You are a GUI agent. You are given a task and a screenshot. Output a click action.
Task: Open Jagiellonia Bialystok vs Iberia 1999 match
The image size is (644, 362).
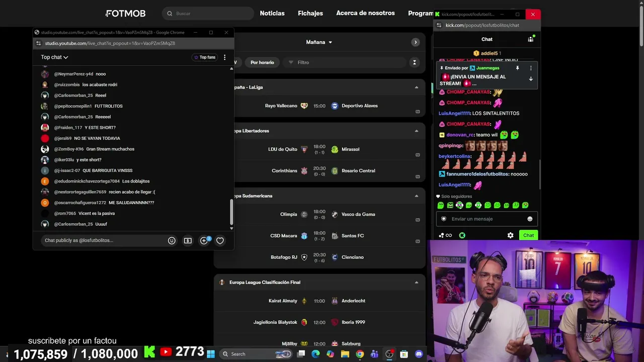320,322
